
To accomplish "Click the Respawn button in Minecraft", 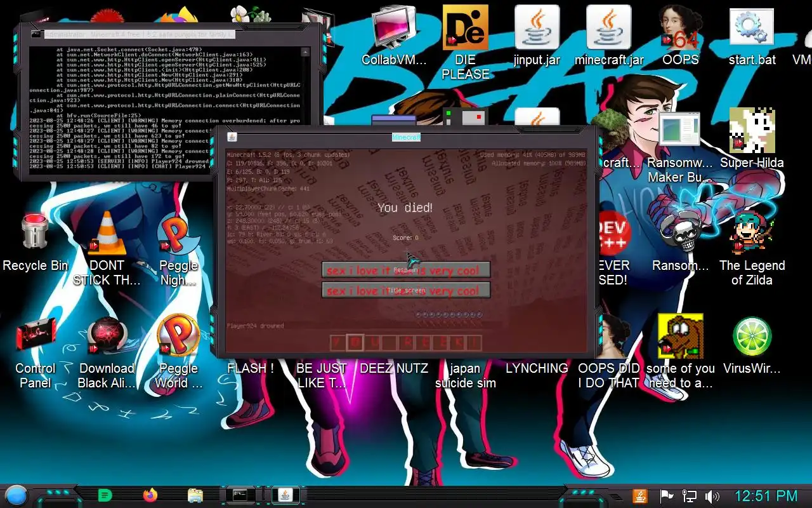I will 406,270.
